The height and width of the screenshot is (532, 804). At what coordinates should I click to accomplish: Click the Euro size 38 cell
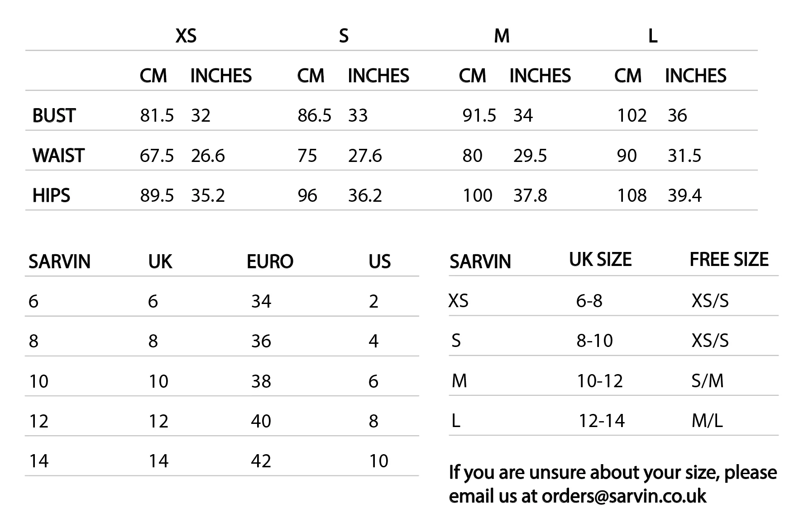261,381
